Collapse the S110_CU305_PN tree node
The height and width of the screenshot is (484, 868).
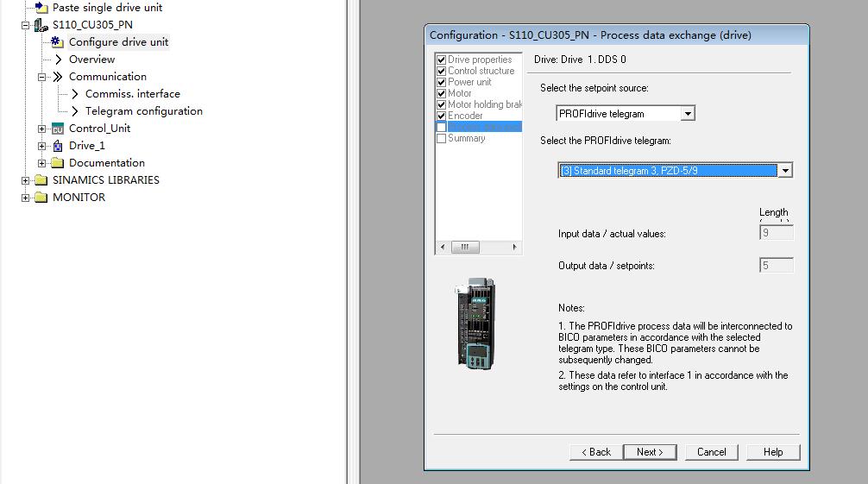pyautogui.click(x=25, y=25)
